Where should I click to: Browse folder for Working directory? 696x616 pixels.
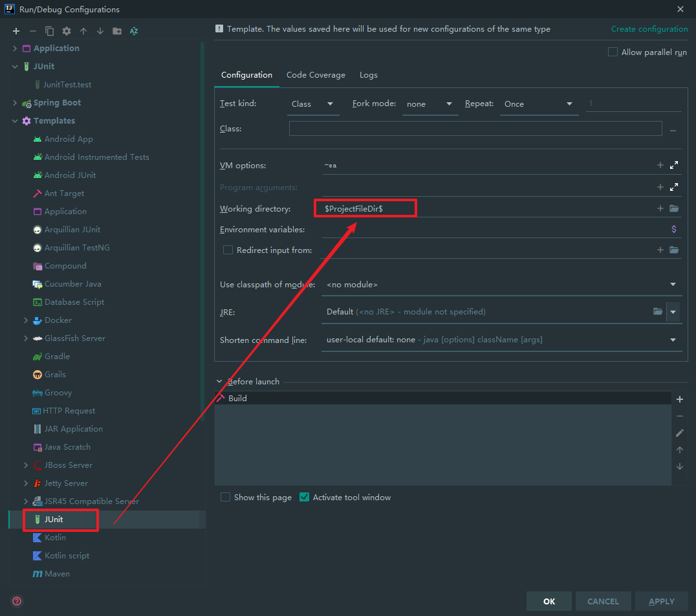[674, 208]
